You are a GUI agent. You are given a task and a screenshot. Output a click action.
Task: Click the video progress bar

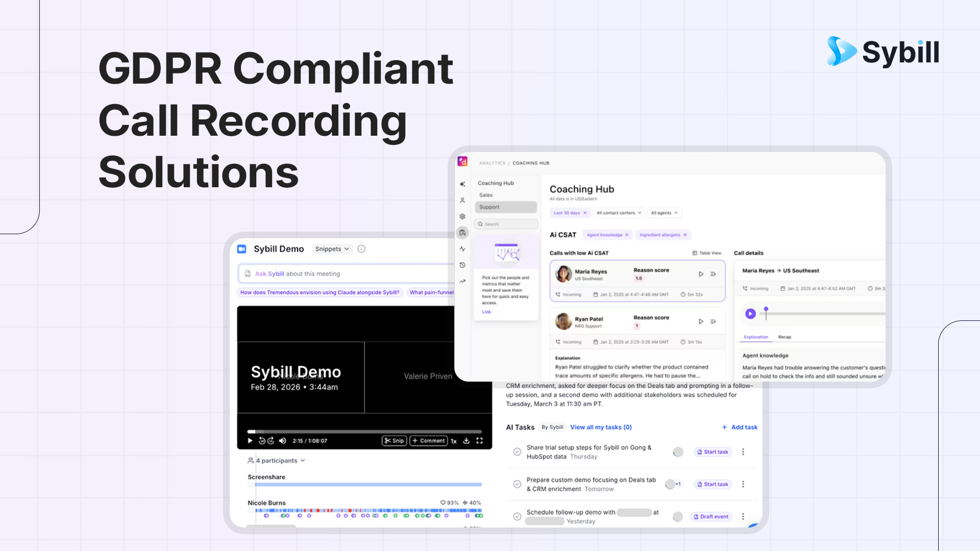pyautogui.click(x=364, y=432)
